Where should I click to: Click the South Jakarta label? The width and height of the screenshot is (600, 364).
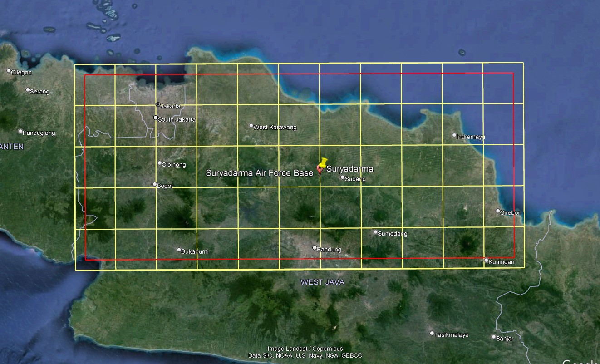point(177,119)
